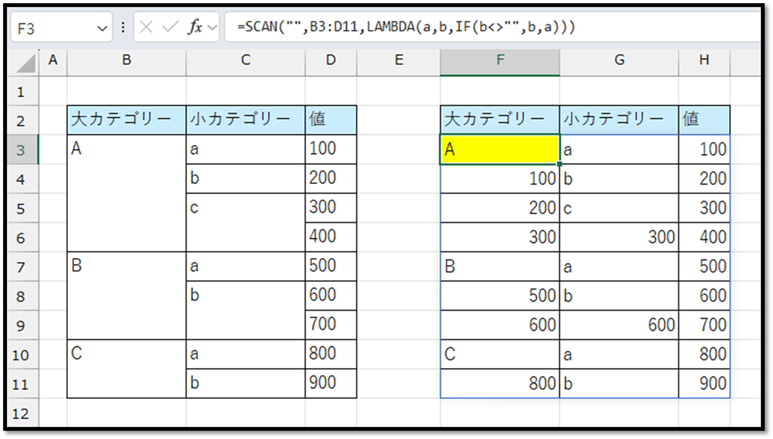Screen dimensions: 773x439
Task: Click the three-dot Name Box resize handle
Action: click(123, 28)
